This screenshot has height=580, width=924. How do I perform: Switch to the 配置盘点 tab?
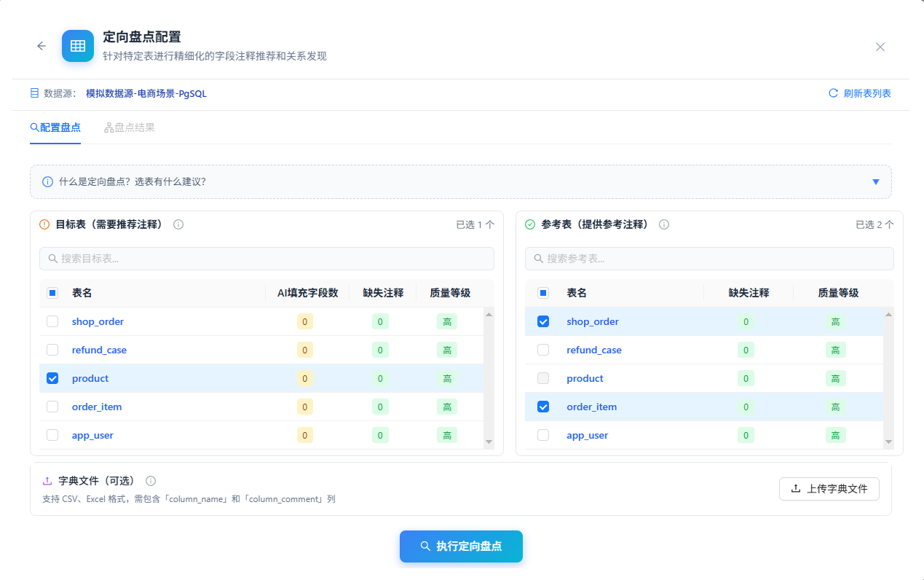pos(55,128)
